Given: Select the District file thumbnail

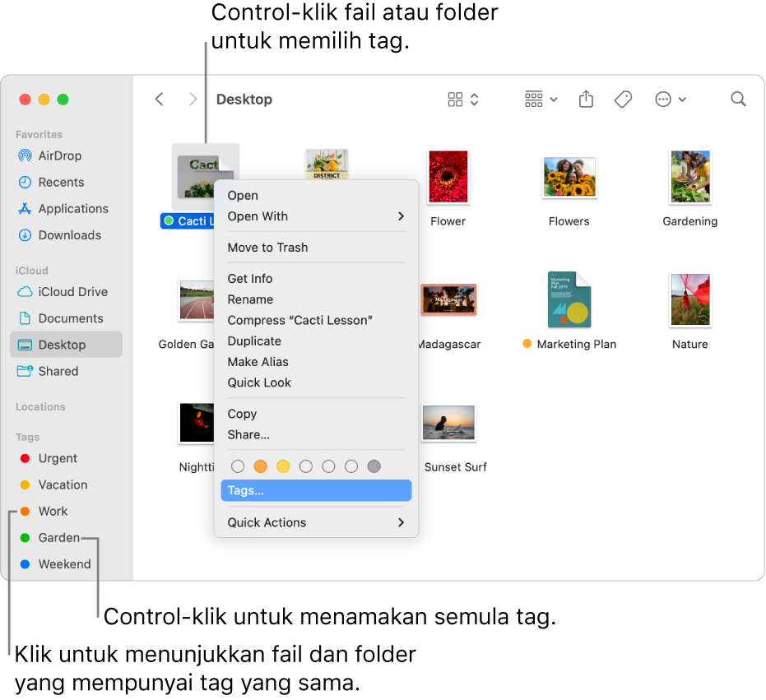Looking at the screenshot, I should 327,165.
